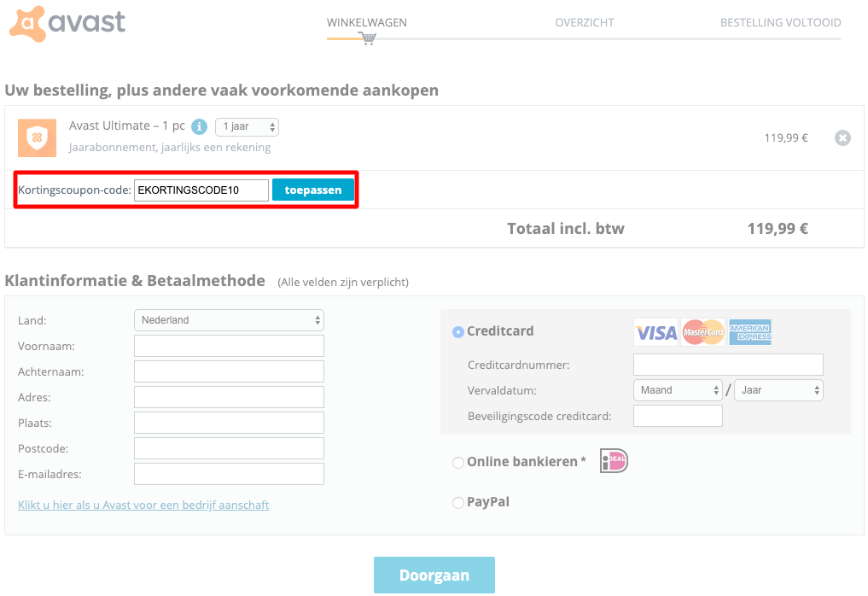This screenshot has width=868, height=596.
Task: Open the Avast Ultimate info icon
Action: (x=199, y=127)
